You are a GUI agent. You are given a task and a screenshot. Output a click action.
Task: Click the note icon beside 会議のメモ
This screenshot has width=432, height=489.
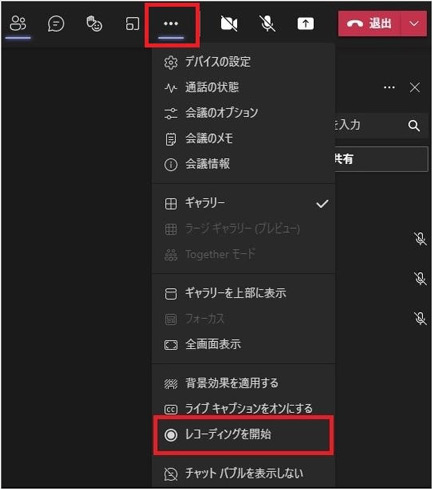171,139
